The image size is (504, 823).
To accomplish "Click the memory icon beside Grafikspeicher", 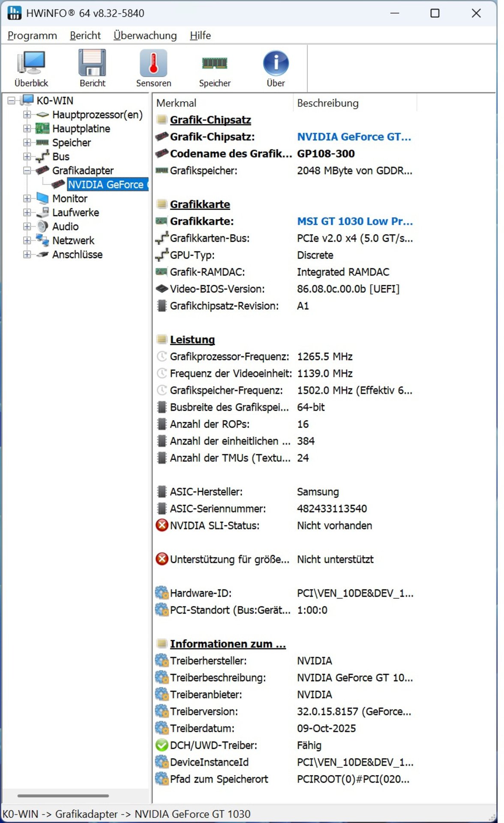I will point(162,171).
